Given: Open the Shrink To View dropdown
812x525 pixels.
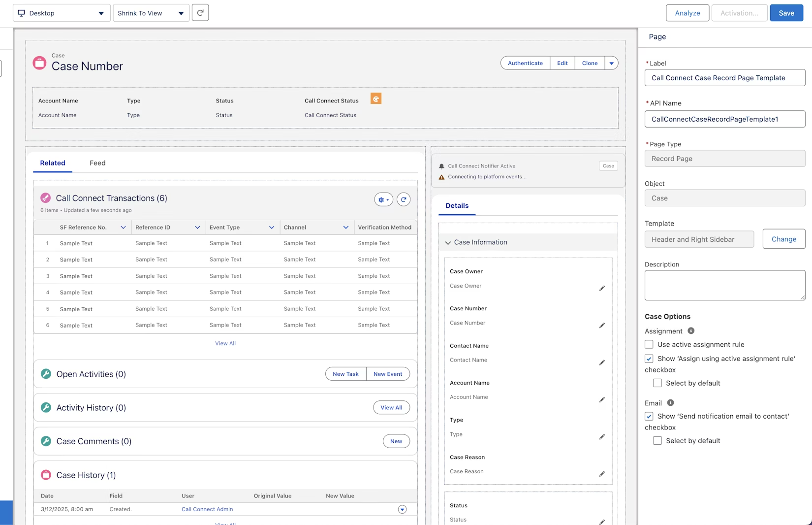Looking at the screenshot, I should tap(151, 13).
